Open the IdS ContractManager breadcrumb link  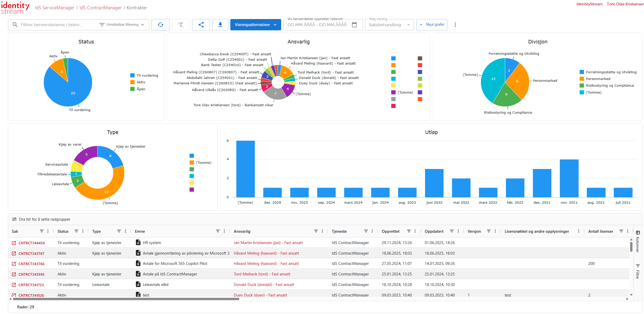pyautogui.click(x=100, y=8)
